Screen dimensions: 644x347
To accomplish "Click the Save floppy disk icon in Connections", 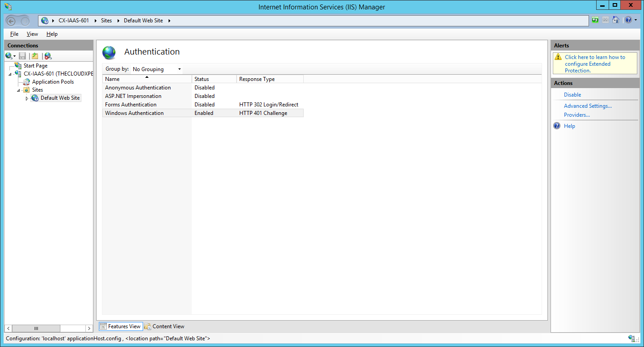I will [x=22, y=56].
